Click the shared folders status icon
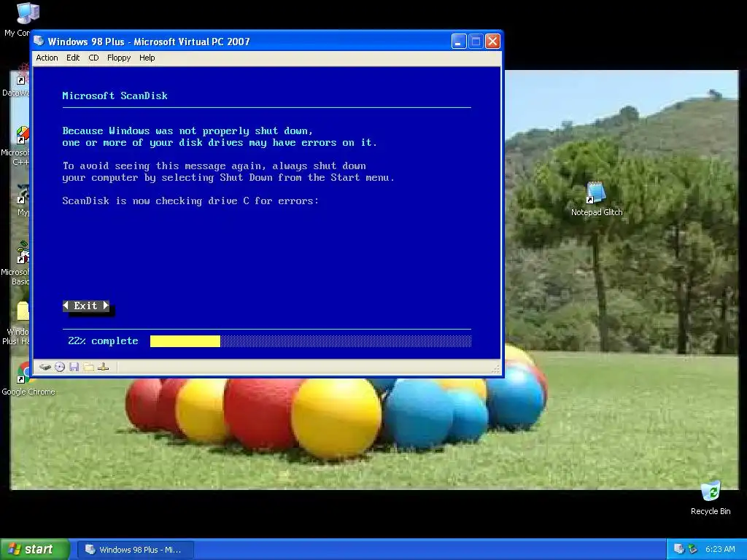The height and width of the screenshot is (560, 747). [x=88, y=367]
